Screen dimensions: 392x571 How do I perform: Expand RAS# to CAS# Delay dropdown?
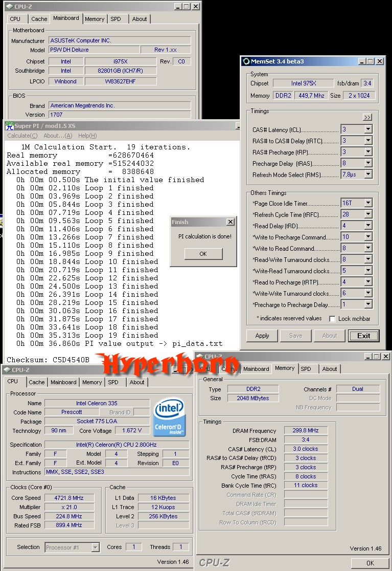click(368, 141)
